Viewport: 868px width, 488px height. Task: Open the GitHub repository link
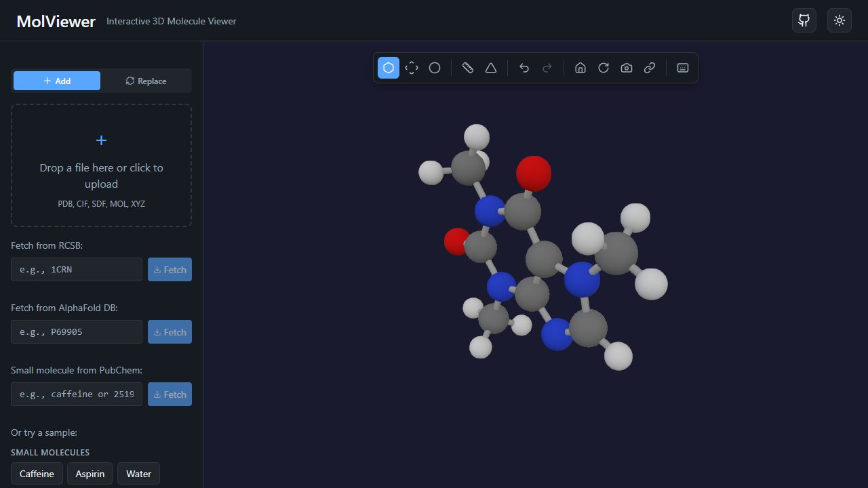click(x=804, y=20)
